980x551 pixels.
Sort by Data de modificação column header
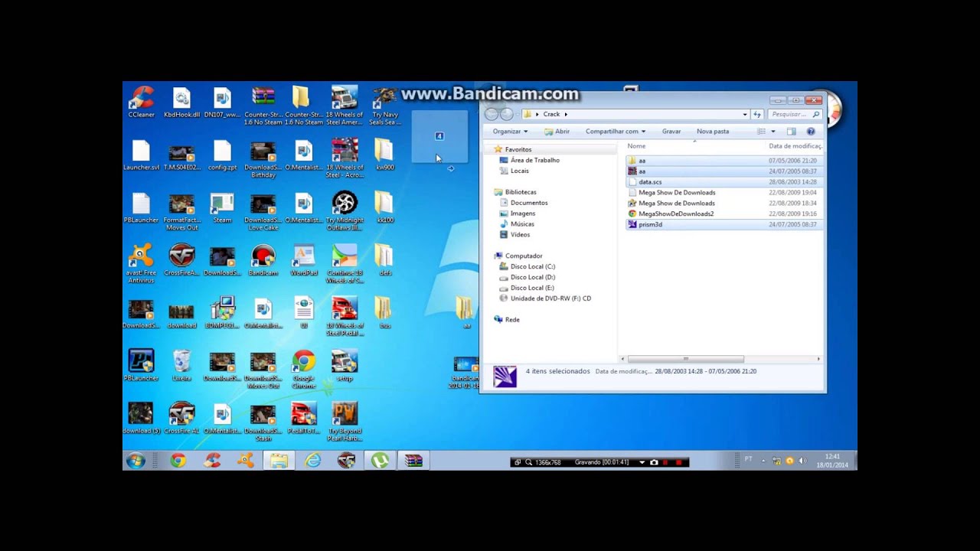[x=795, y=145]
